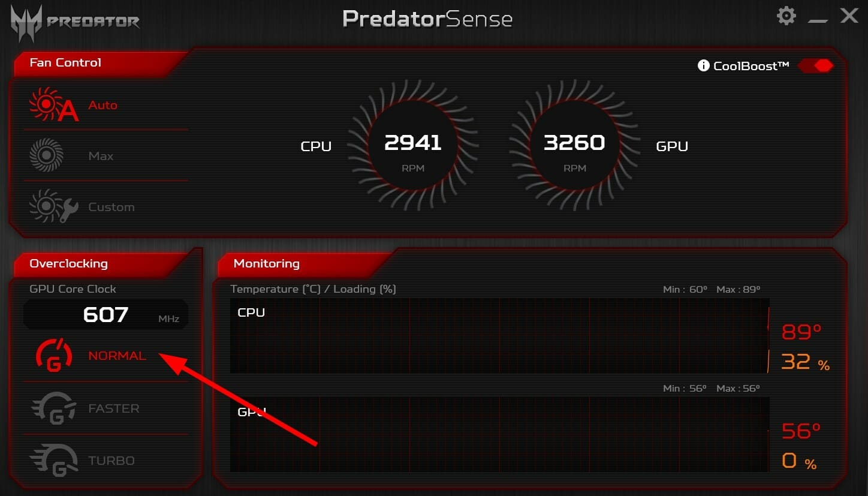Image resolution: width=868 pixels, height=496 pixels.
Task: Click the Auto fan mode icon
Action: 54,105
